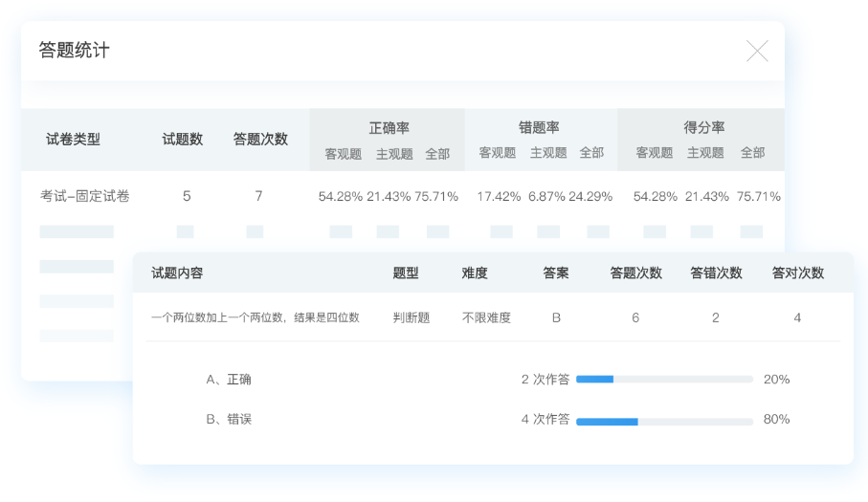868x502 pixels.
Task: Click the 答题次数 header in the top table
Action: click(260, 139)
